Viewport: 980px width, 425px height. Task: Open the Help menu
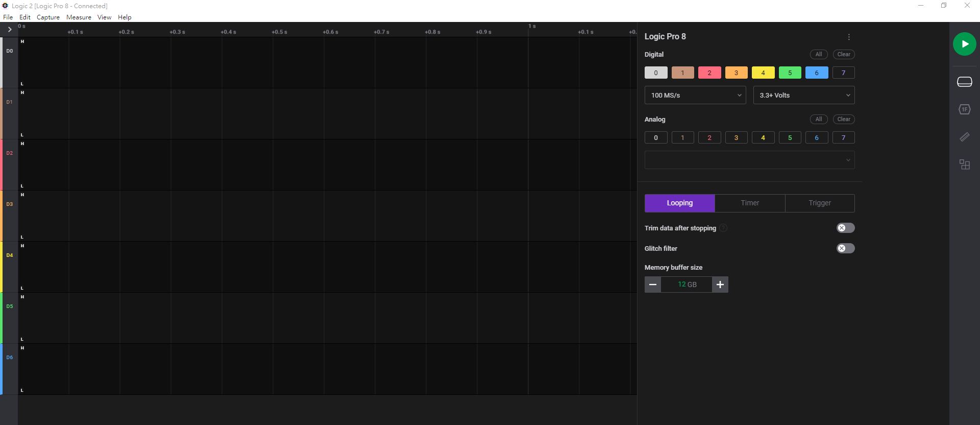125,17
